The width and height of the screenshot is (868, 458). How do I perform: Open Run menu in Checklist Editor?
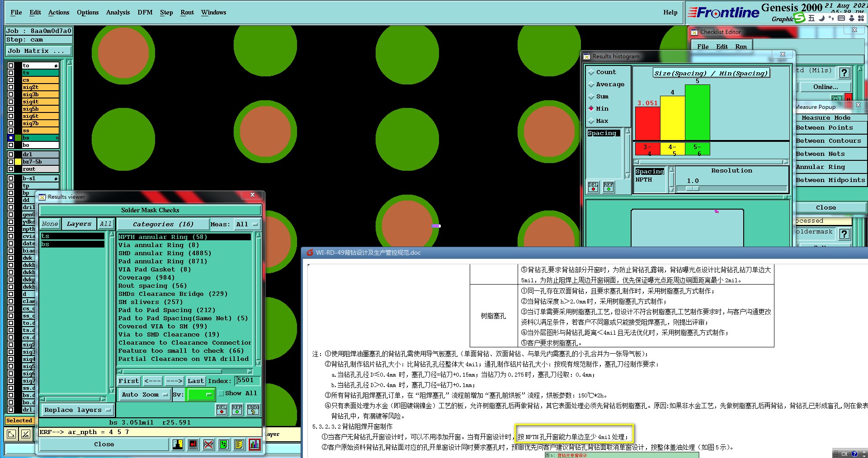point(741,47)
